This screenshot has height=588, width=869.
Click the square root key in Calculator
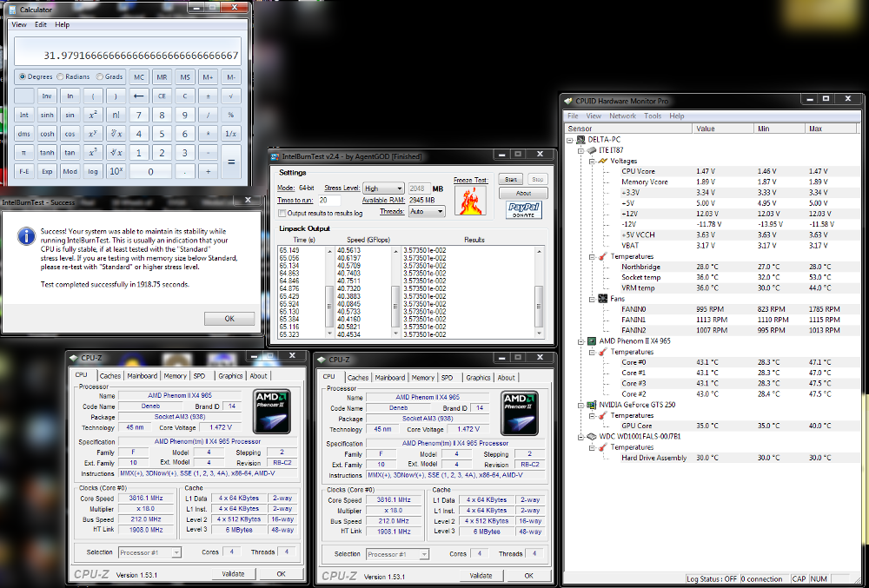pyautogui.click(x=231, y=96)
